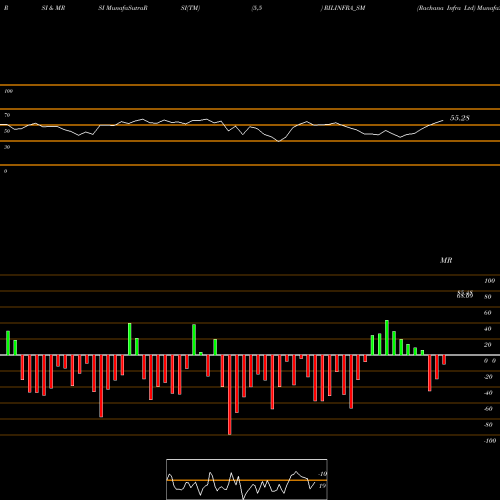This screenshot has height=500, width=500.
Task: Click the 60 label on MR axis
Action: pyautogui.click(x=488, y=313)
